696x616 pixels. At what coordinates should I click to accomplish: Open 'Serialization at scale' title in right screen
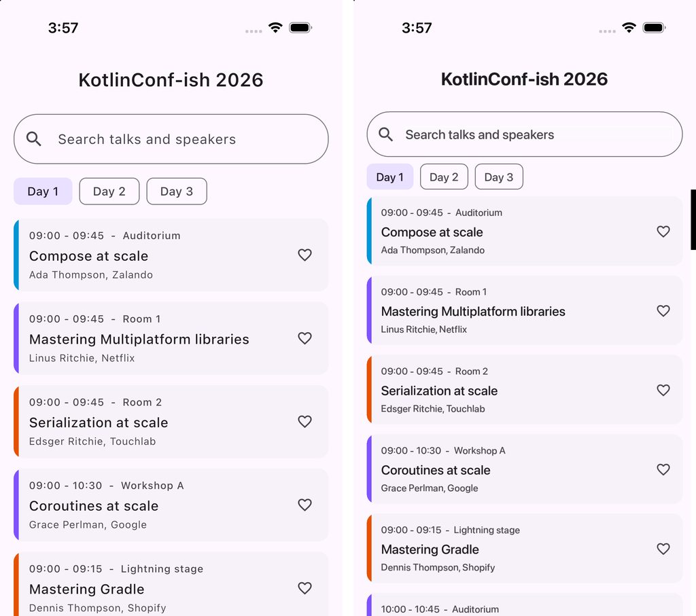coord(440,391)
